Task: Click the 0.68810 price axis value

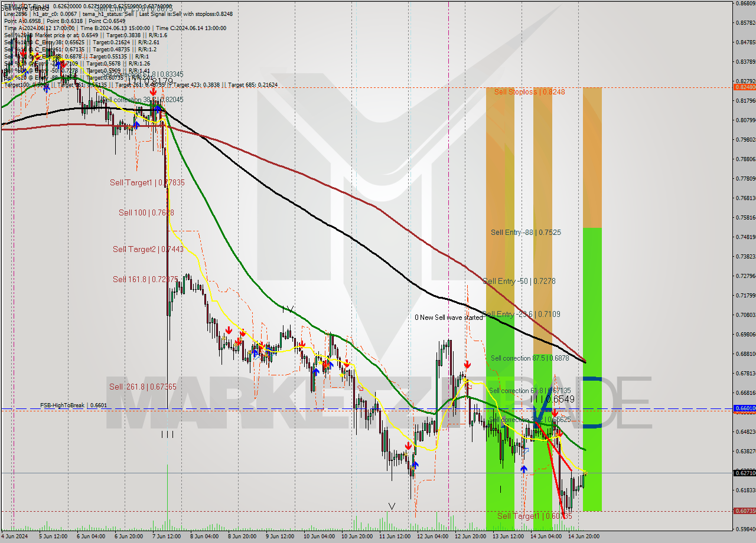Action: coord(745,354)
